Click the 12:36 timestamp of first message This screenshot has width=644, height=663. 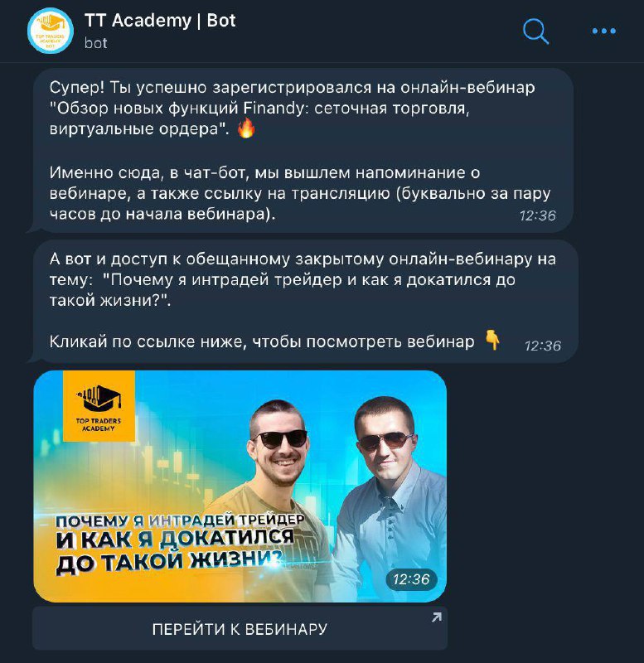[x=537, y=215]
